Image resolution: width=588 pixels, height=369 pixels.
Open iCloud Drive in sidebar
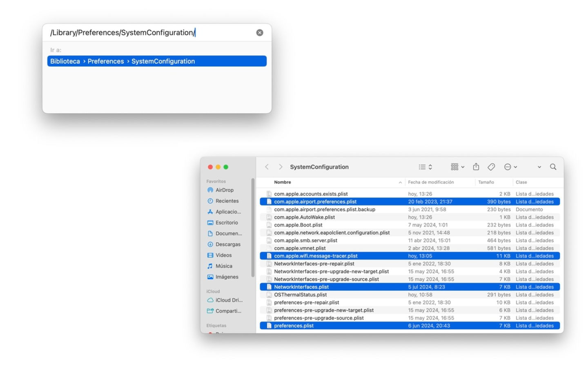point(229,300)
